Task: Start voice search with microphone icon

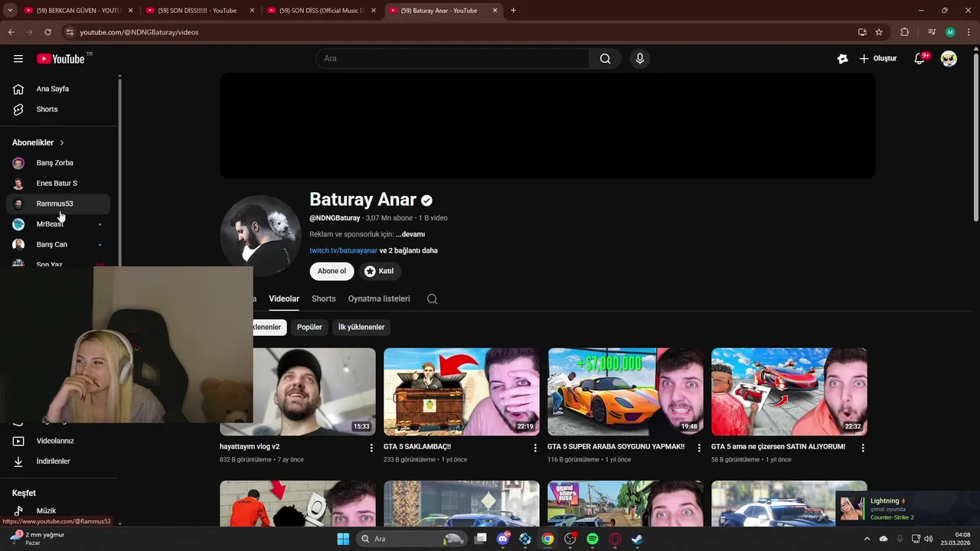Action: [x=640, y=59]
